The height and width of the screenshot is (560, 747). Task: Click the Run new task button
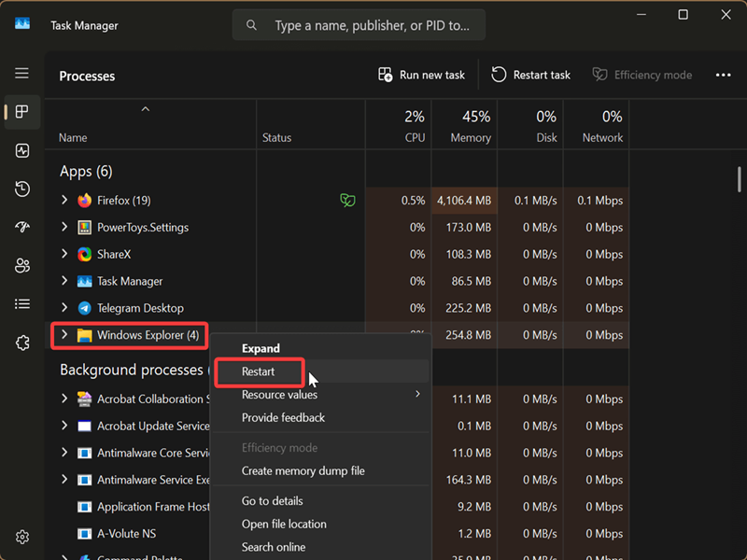[421, 75]
